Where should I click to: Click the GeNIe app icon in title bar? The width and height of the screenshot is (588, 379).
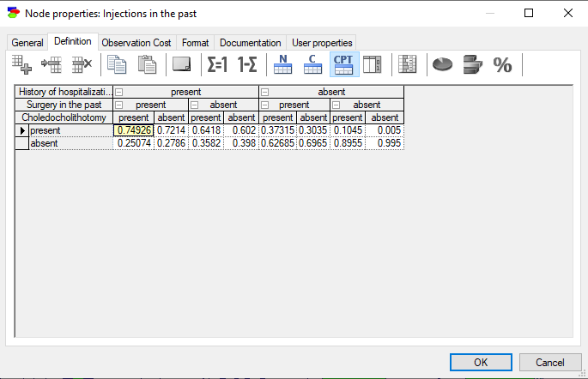13,13
